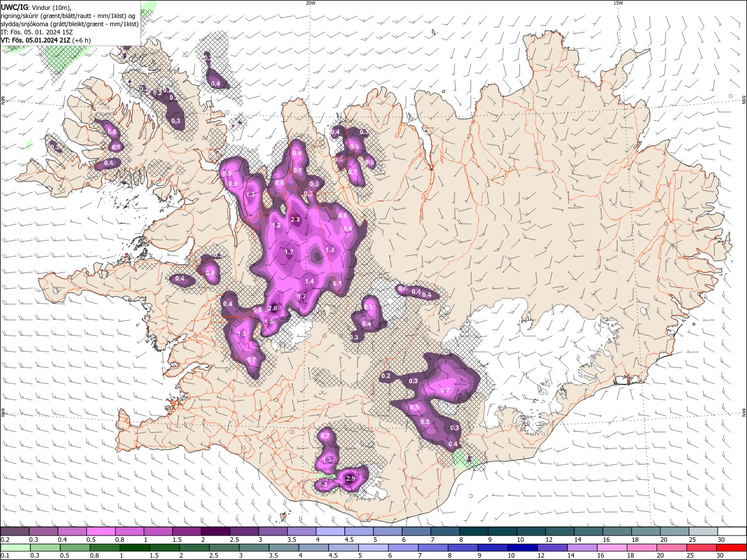
Task: Select bottom-row grey-blue swatch between 3.5 and 4
Action: pyautogui.click(x=283, y=548)
